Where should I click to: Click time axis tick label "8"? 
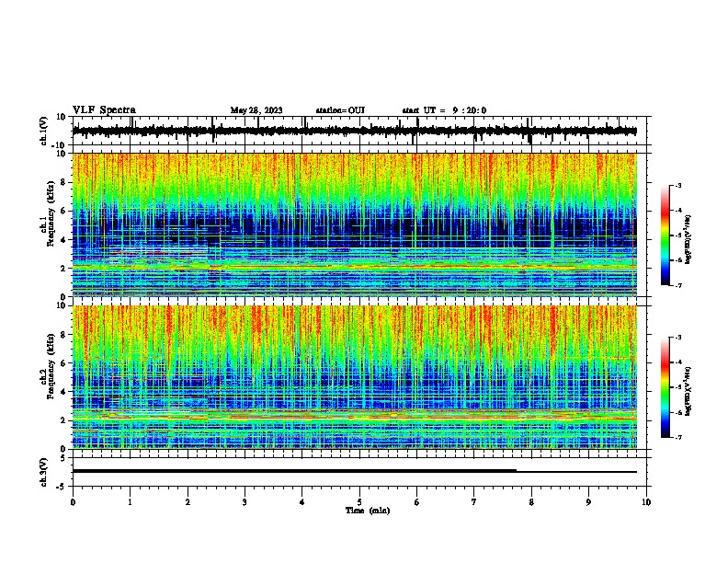531,502
